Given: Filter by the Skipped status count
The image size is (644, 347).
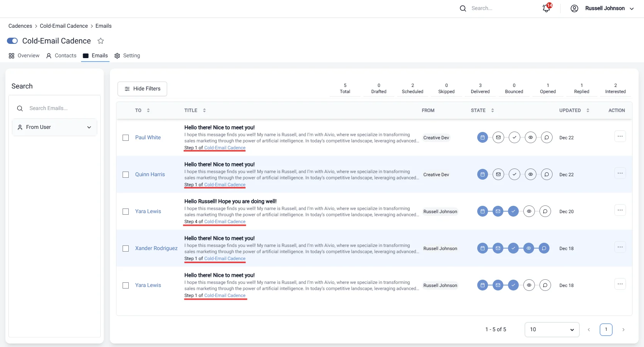Looking at the screenshot, I should 446,88.
